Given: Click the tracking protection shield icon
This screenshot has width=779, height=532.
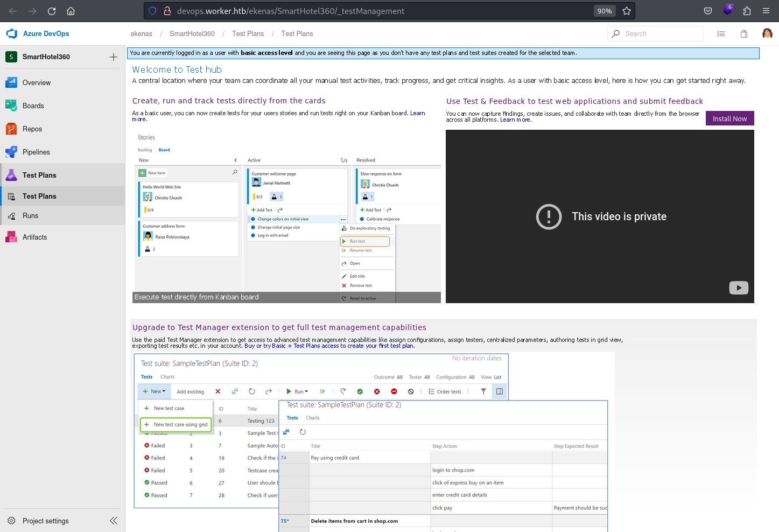Looking at the screenshot, I should [x=152, y=11].
